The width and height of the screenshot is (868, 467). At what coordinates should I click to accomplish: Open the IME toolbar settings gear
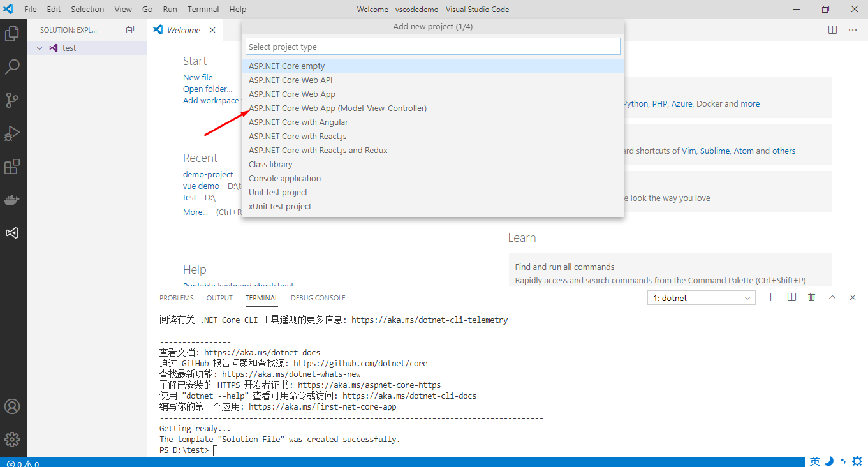point(857,461)
